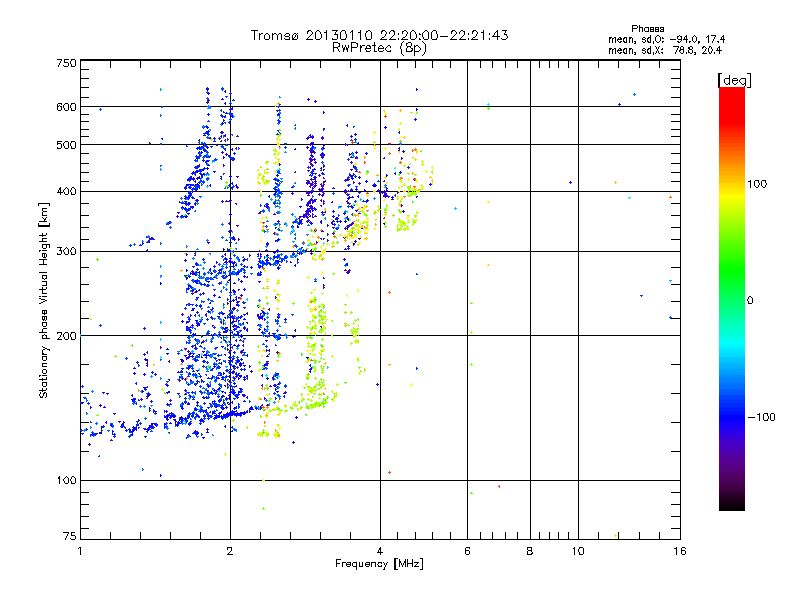Click the plot title 'Tromsø 20130110 22:20:00-22:21:43'

[379, 35]
